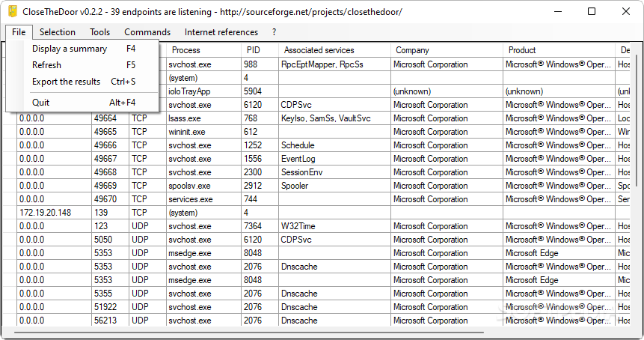Sort by the Process column header
Viewport: 644px width, 340px height.
(203, 50)
